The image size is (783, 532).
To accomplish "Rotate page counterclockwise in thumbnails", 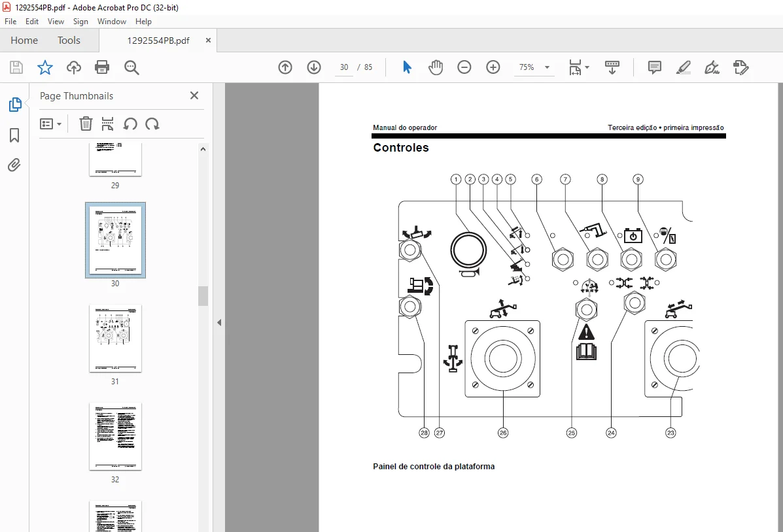I will 130,124.
